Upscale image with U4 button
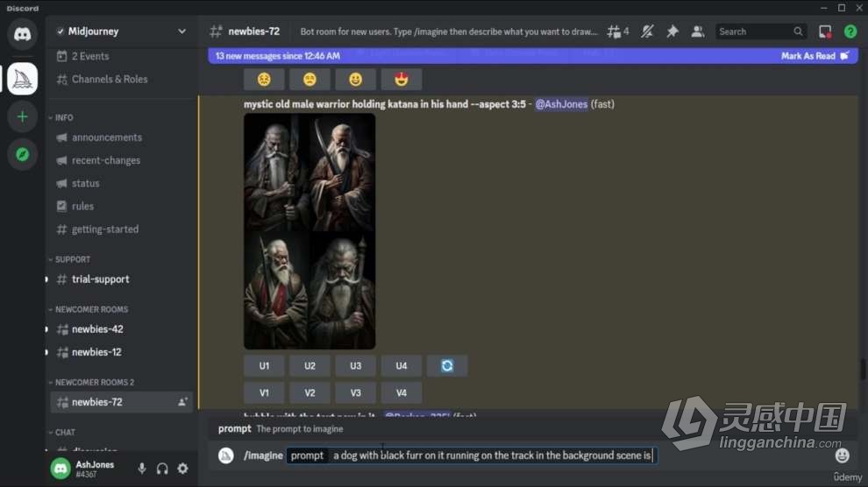 [x=402, y=366]
